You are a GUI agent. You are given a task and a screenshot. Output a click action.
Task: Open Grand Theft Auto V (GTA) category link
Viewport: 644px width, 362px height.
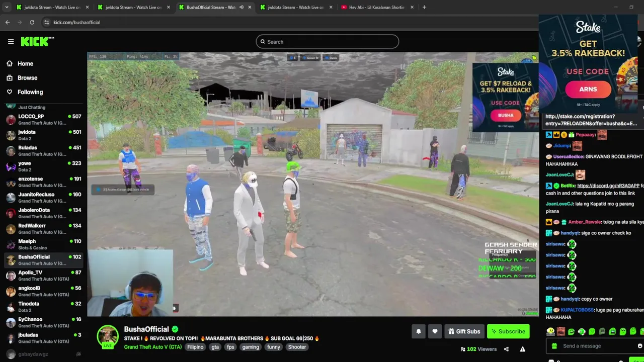pyautogui.click(x=153, y=347)
